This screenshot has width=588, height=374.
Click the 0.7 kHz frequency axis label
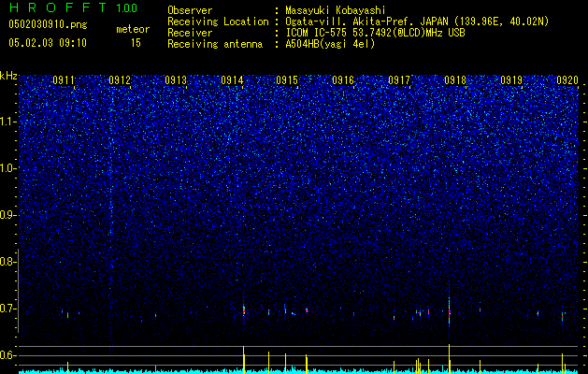(x=8, y=309)
